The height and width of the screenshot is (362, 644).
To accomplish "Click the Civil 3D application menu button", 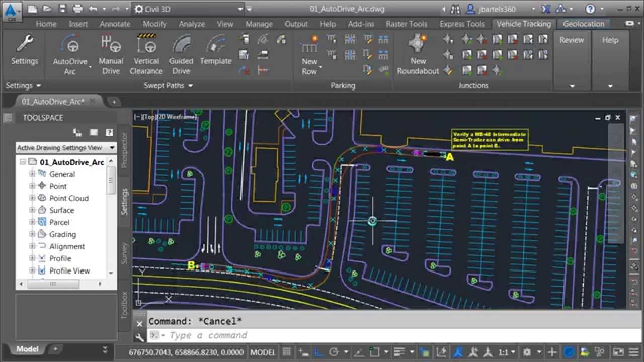I will (x=12, y=11).
